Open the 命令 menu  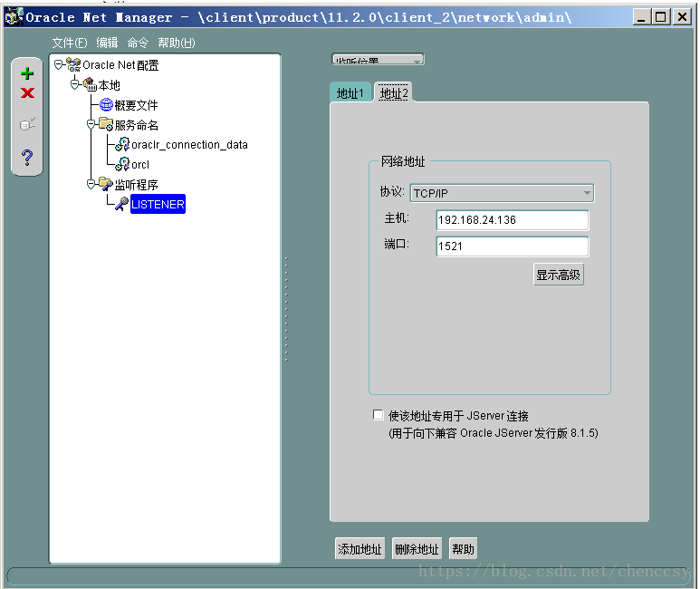[x=138, y=43]
